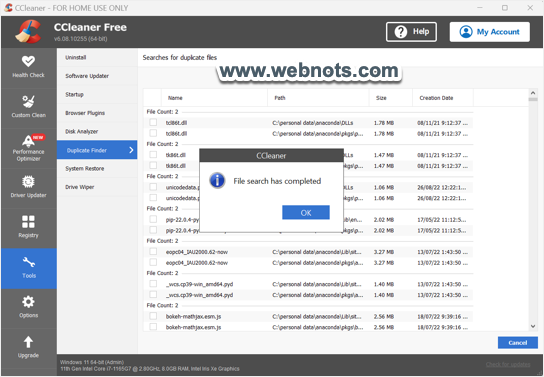The image size is (544, 377).
Task: Check the first _wcs.cp39-win_amd64.pyd checkbox
Action: tap(153, 284)
